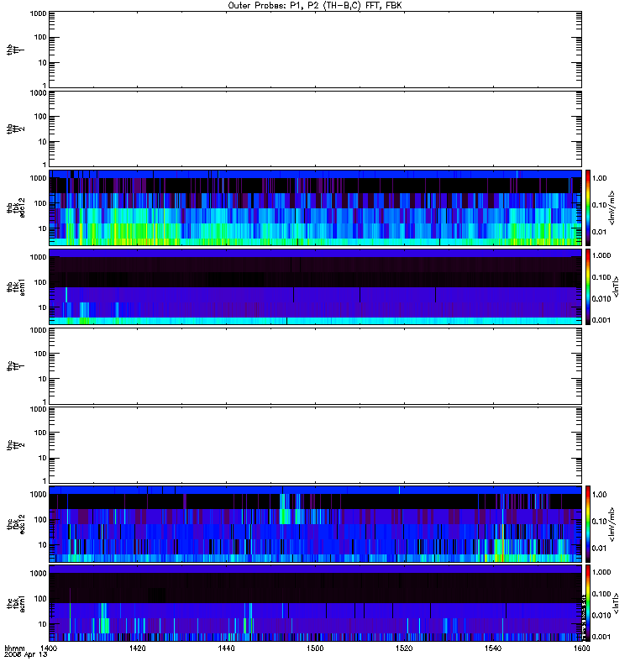Click the empty thc fff 1 panel
The width and height of the screenshot is (630, 672).
point(316,366)
